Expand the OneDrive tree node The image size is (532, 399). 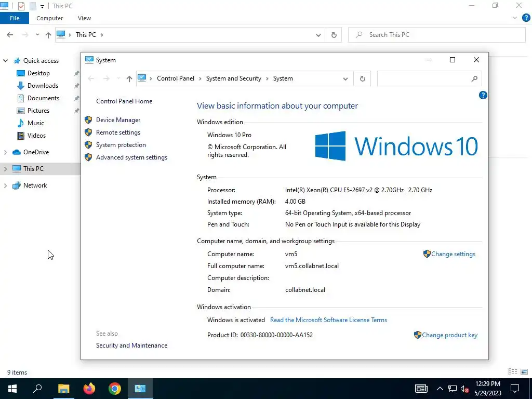[5, 152]
